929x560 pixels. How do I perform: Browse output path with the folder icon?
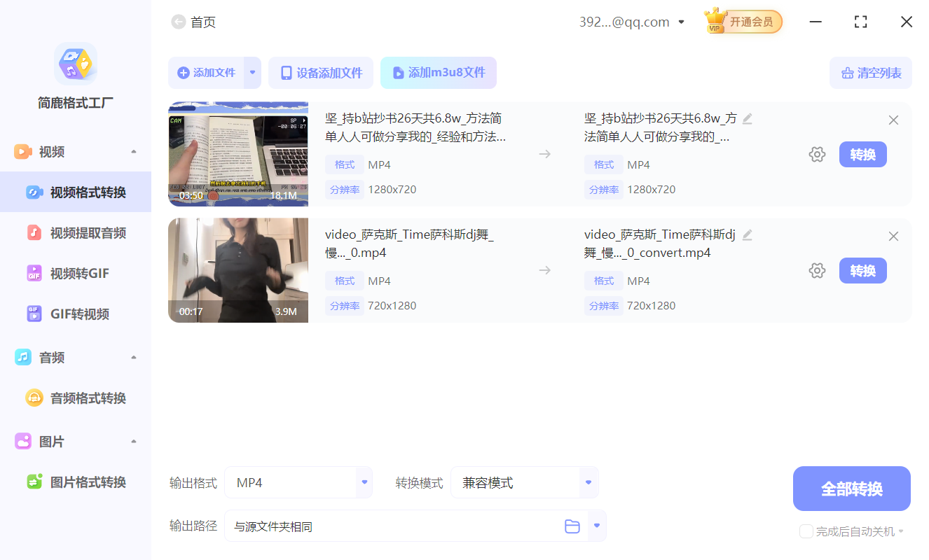pyautogui.click(x=572, y=526)
